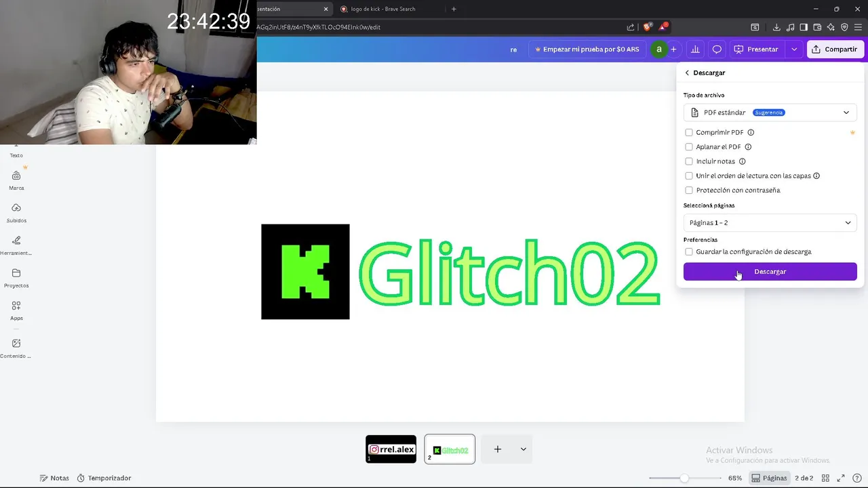
Task: Open the browser hamburger menu
Action: (858, 27)
